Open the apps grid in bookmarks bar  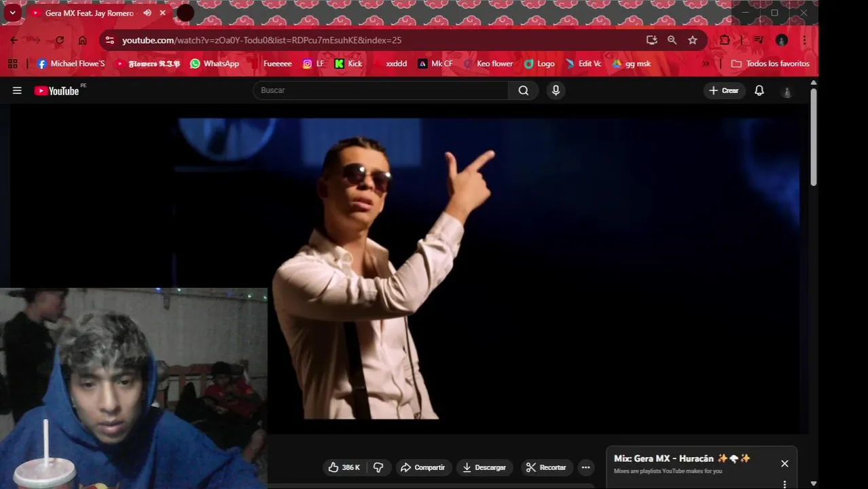click(12, 63)
